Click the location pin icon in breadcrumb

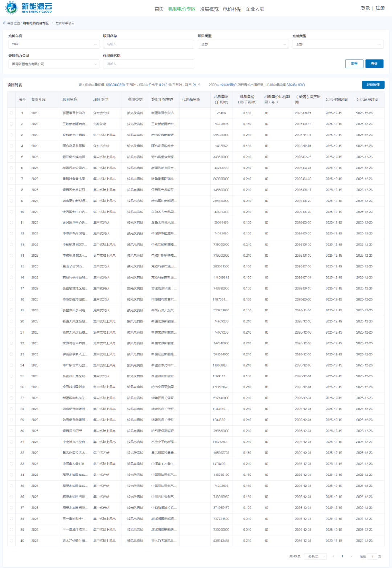pyautogui.click(x=4, y=23)
